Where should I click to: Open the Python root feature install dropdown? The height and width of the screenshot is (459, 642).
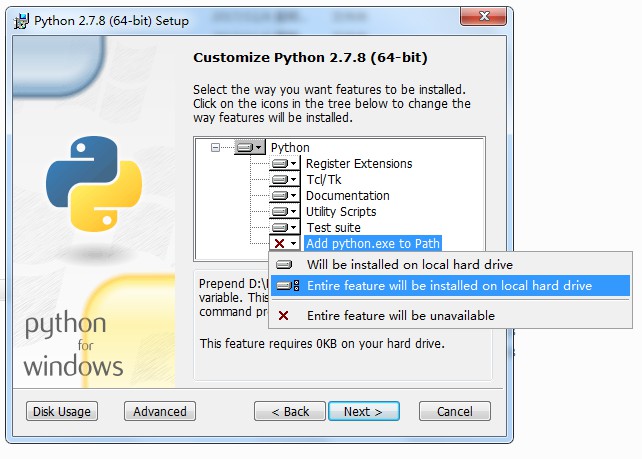point(250,147)
